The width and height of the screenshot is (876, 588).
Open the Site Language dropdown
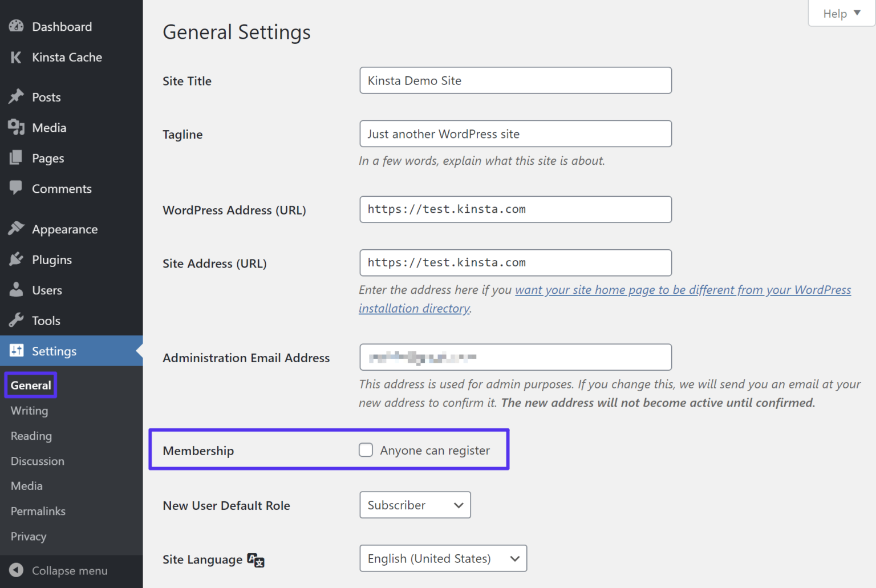(x=443, y=558)
